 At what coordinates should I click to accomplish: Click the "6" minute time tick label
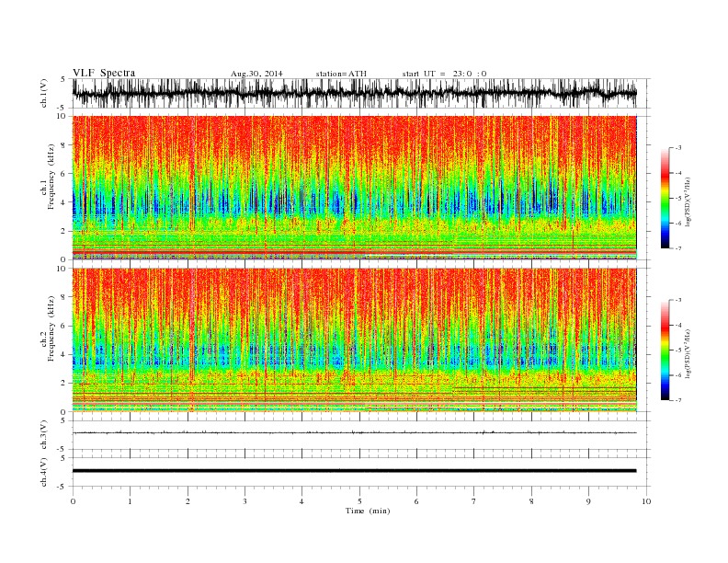(416, 501)
